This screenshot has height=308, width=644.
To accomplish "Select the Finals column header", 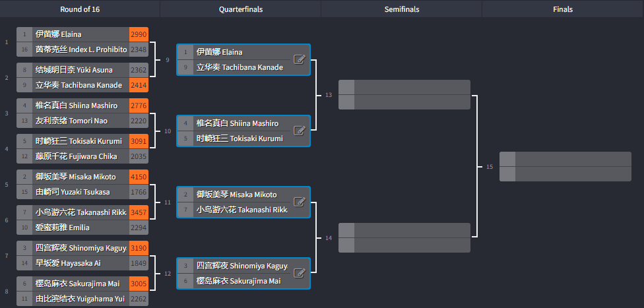I will (x=563, y=9).
